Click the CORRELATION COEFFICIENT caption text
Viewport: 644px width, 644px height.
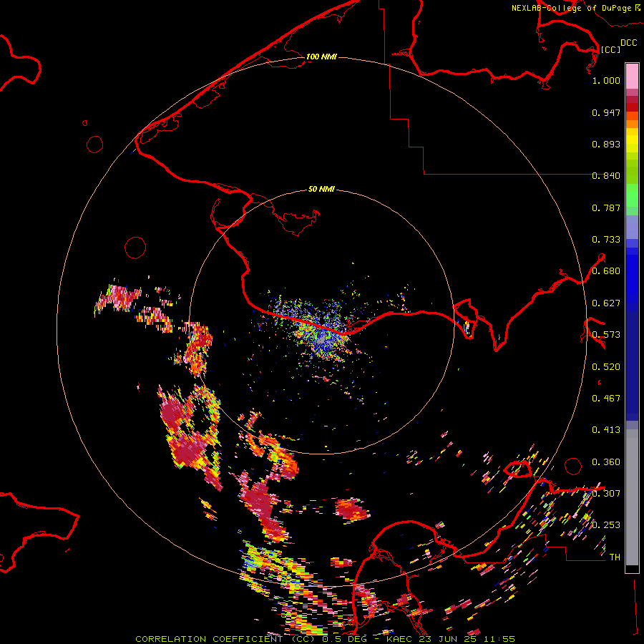pos(209,639)
